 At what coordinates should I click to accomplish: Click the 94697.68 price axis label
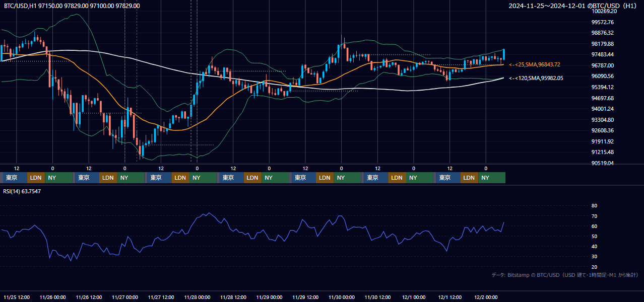click(x=602, y=98)
